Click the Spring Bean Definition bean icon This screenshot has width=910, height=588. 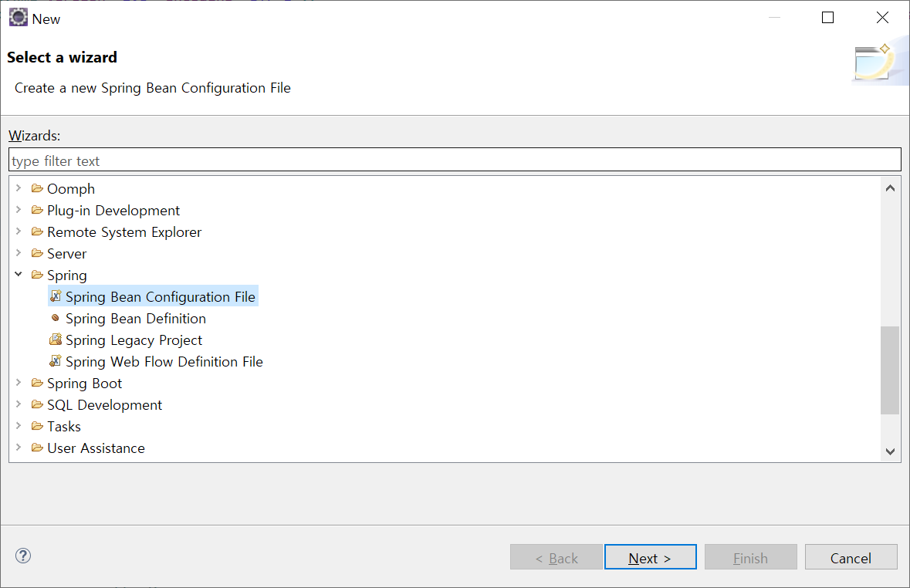point(56,318)
